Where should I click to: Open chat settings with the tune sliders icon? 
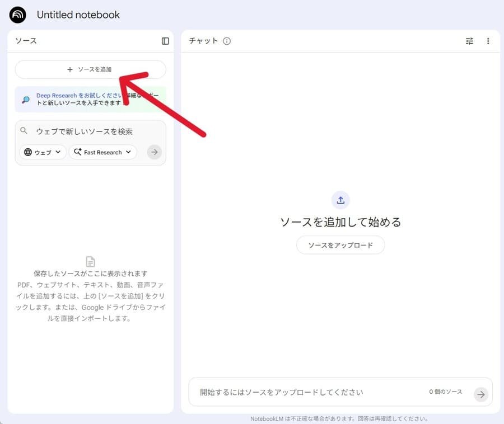click(469, 41)
